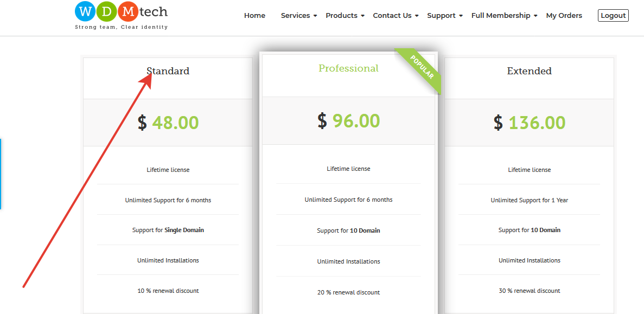Open the Contact Us menu

pyautogui.click(x=392, y=16)
